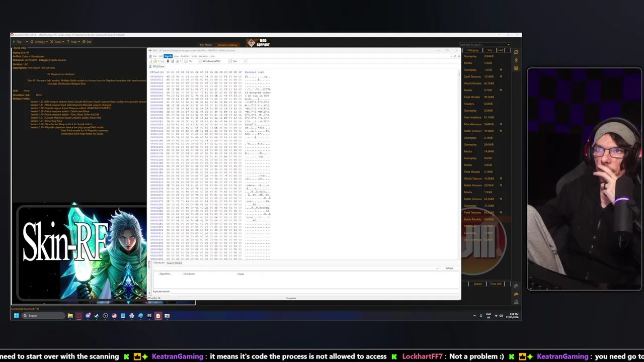Image resolution: width=644 pixels, height=362 pixels.
Task: Select the Shaders catalog row
Action: [x=487, y=104]
